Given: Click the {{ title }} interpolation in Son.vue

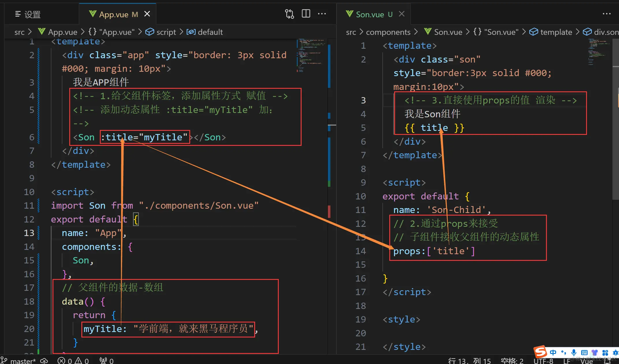Looking at the screenshot, I should tap(434, 128).
